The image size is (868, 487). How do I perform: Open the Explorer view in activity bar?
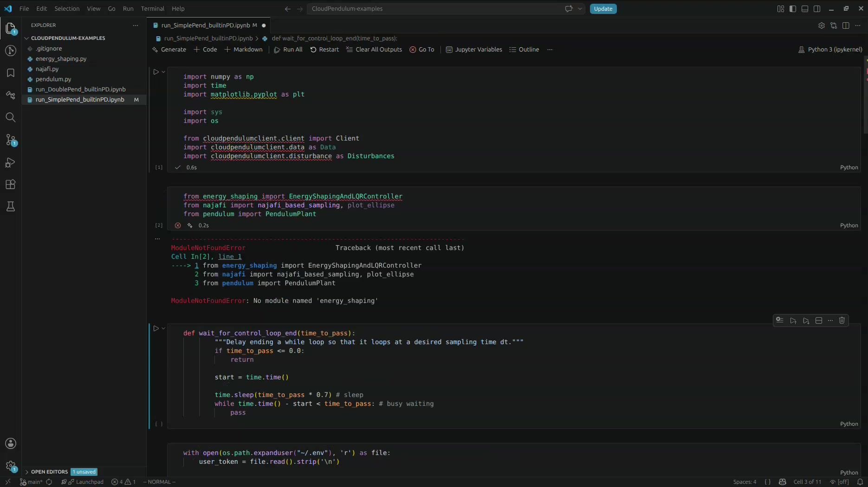[11, 29]
